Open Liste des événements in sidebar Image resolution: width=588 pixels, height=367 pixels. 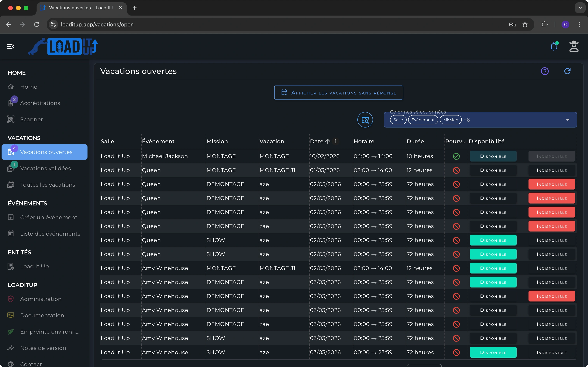pos(50,233)
